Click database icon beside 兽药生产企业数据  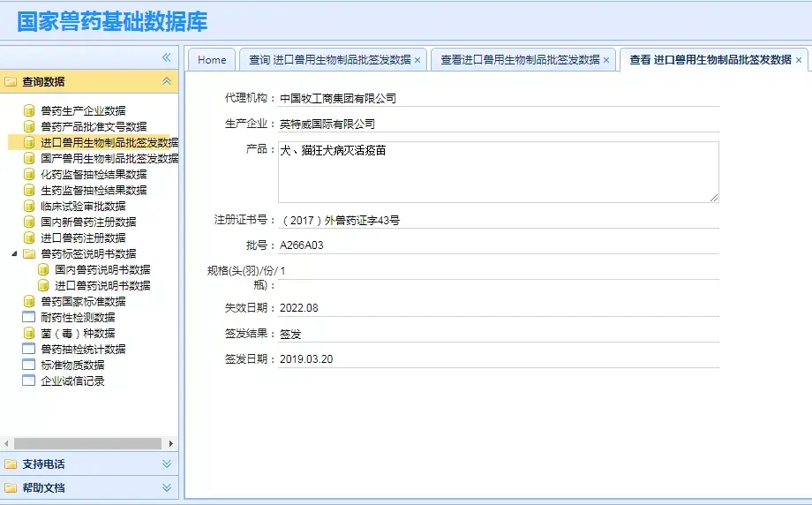coord(29,110)
